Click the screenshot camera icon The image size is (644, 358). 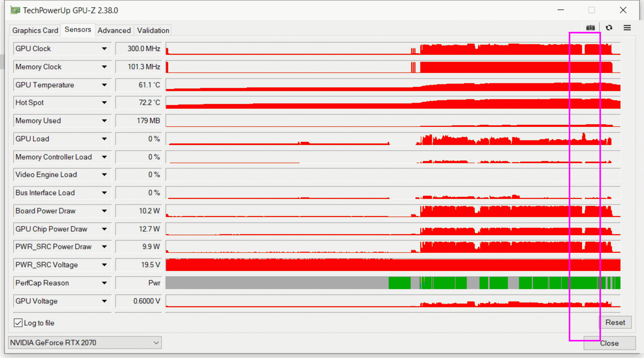[x=590, y=28]
